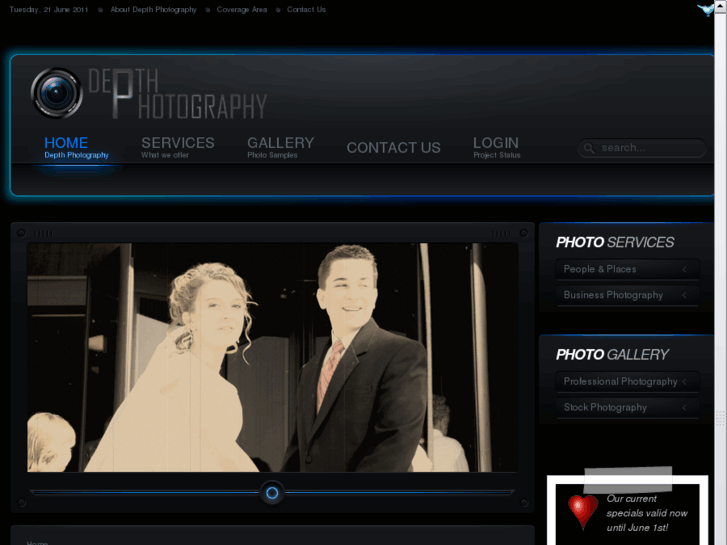727x545 pixels.
Task: Click the Home breadcrumb below slideshow
Action: pos(37,542)
